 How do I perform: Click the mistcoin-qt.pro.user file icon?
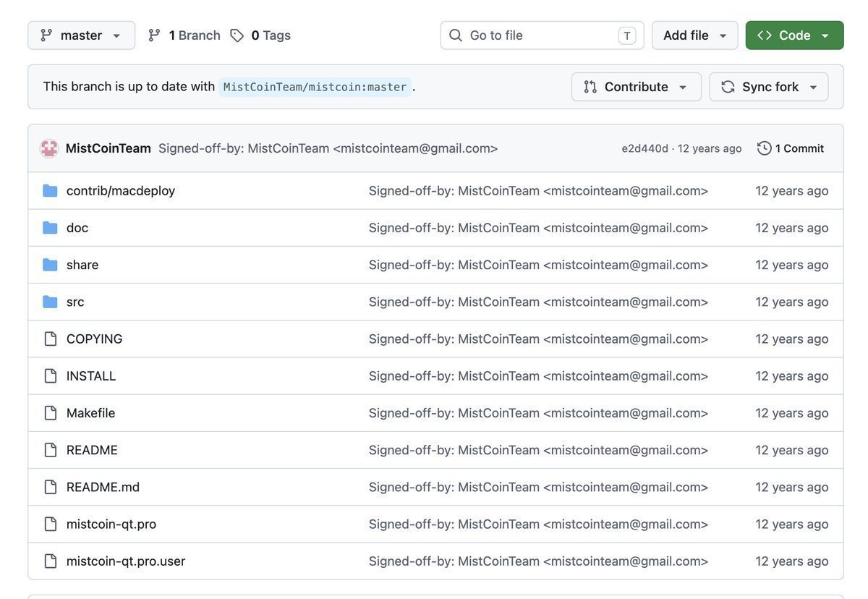(x=50, y=561)
